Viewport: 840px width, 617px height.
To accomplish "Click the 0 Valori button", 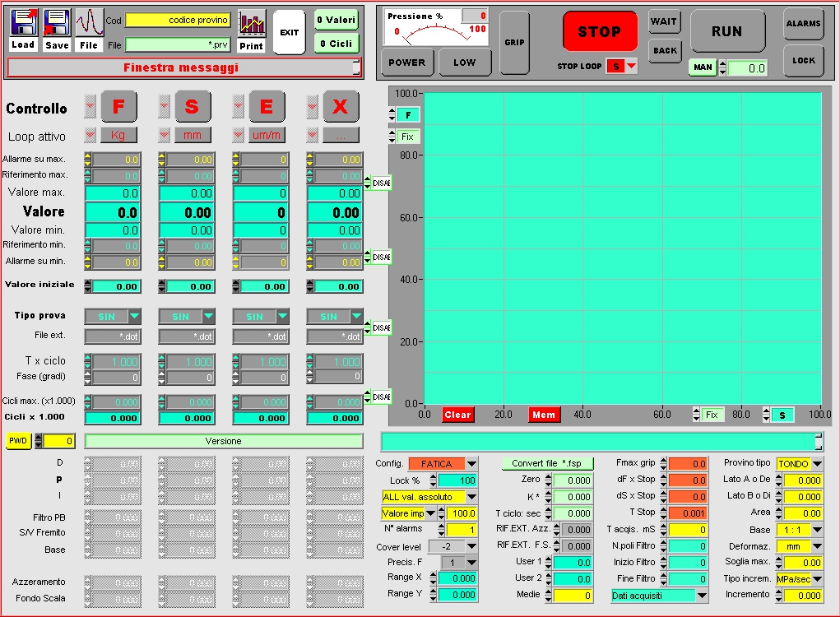I will (x=336, y=21).
